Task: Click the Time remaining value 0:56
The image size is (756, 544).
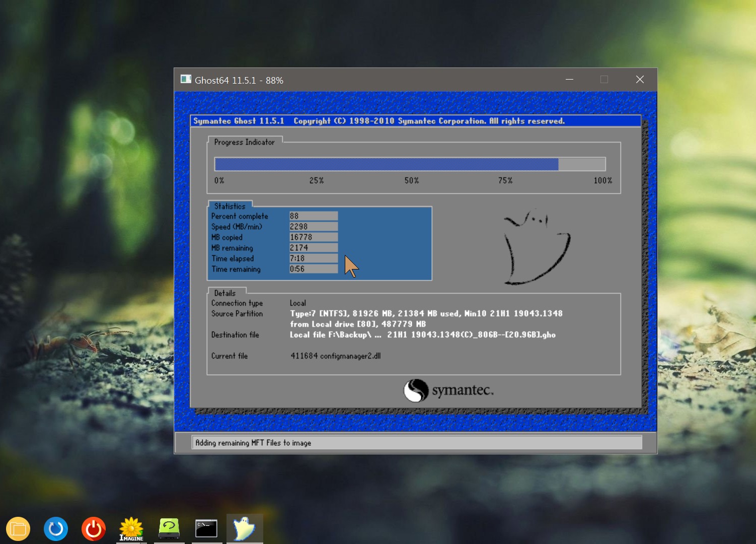Action: pos(313,269)
